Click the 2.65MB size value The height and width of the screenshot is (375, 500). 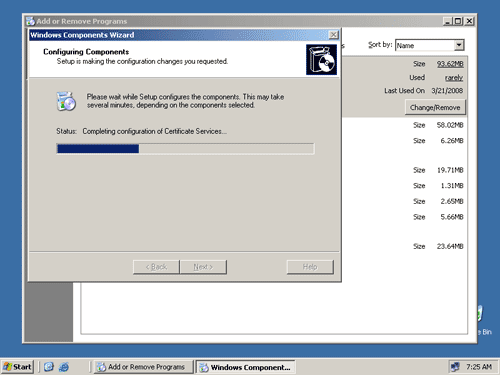pos(452,201)
